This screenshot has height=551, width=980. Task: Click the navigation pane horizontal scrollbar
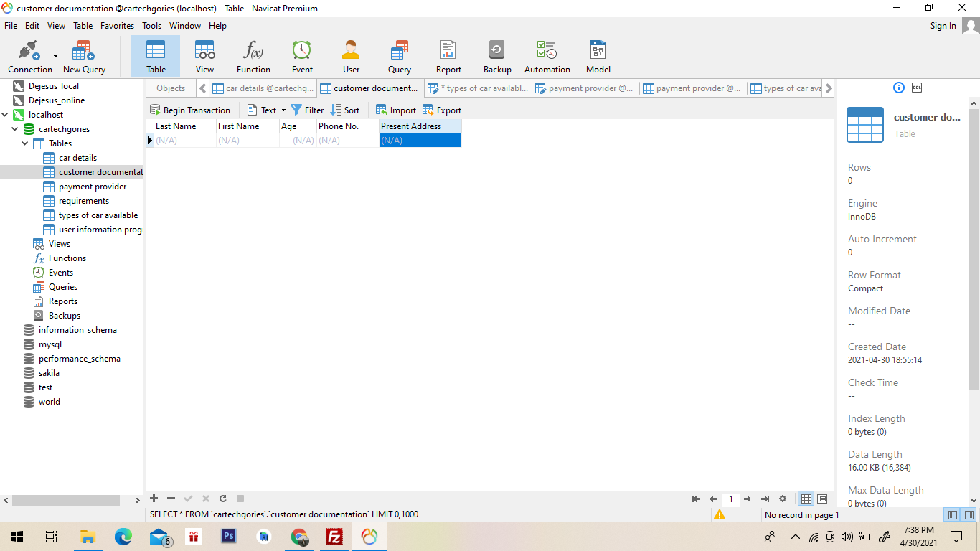[65, 500]
